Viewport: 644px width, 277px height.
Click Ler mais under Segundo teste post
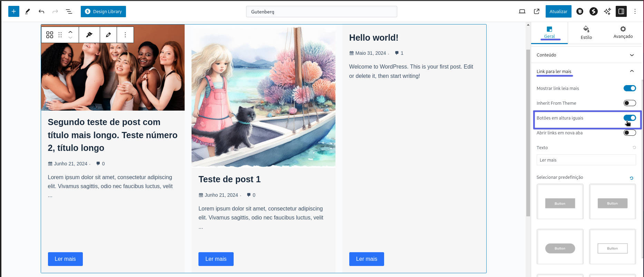point(65,259)
